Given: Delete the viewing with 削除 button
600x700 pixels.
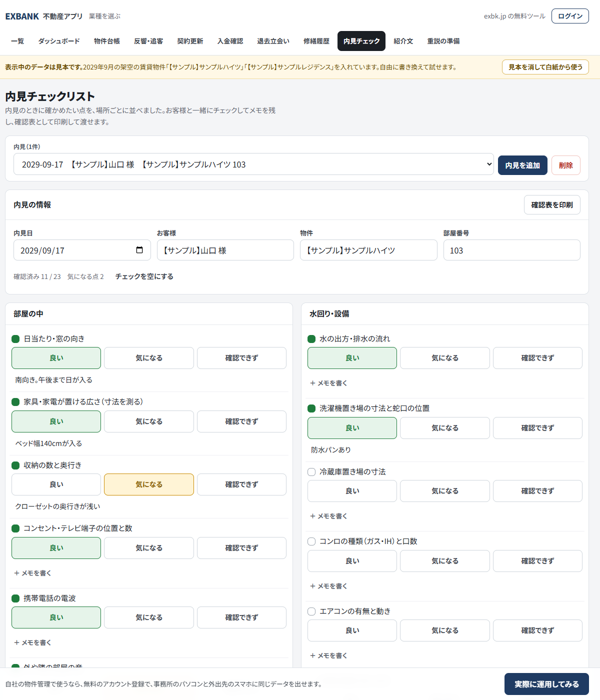Looking at the screenshot, I should (566, 165).
